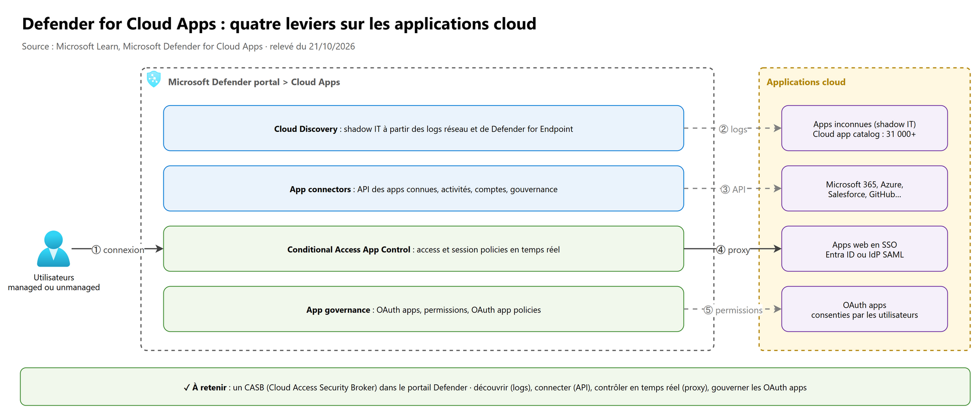Click the '① connexion' arrow label

coord(118,250)
